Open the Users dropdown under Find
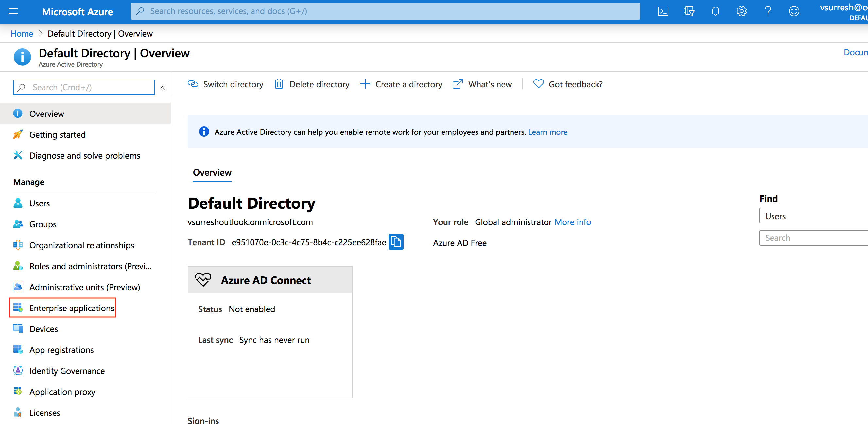 coord(812,216)
